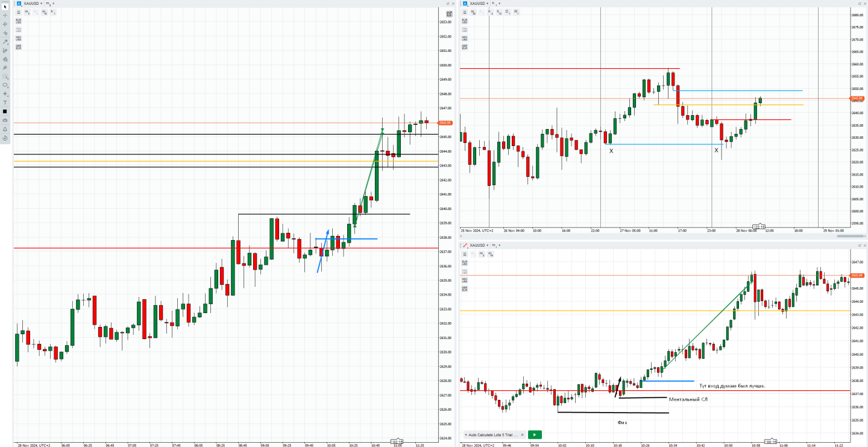Screen dimensions: 868x447
Task: Select the Text drawing tool
Action: click(5, 103)
